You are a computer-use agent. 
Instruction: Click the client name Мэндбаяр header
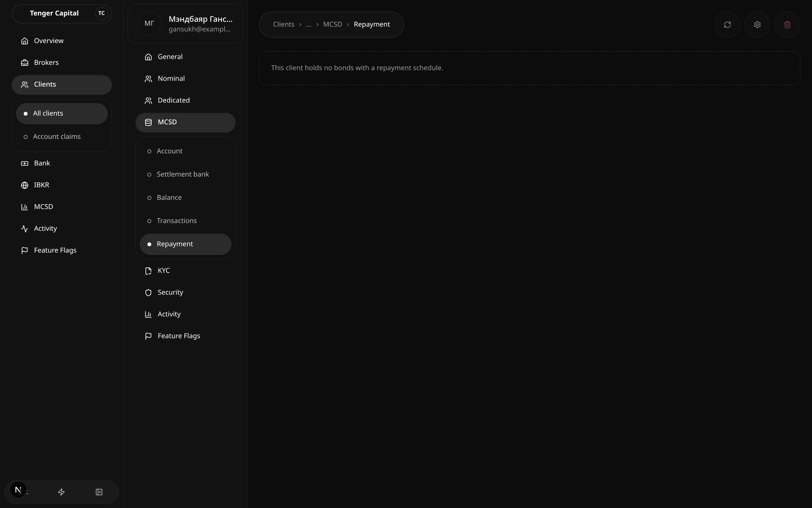pos(200,19)
